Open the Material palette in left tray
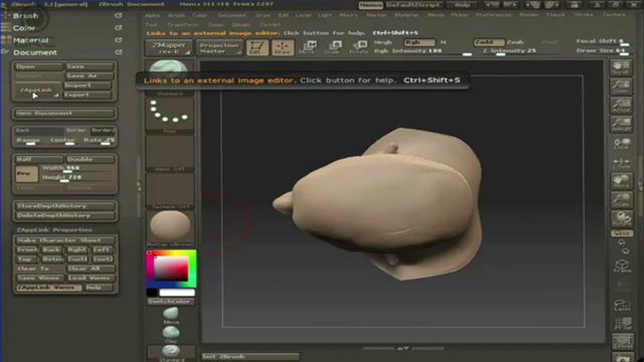The width and height of the screenshot is (644, 362). coord(31,40)
